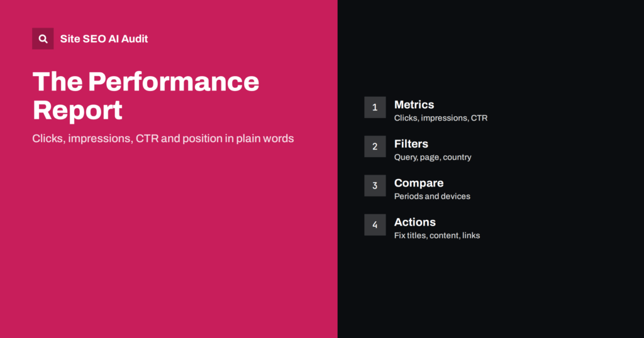Click the number 2 box
Image resolution: width=644 pixels, height=338 pixels.
[375, 146]
